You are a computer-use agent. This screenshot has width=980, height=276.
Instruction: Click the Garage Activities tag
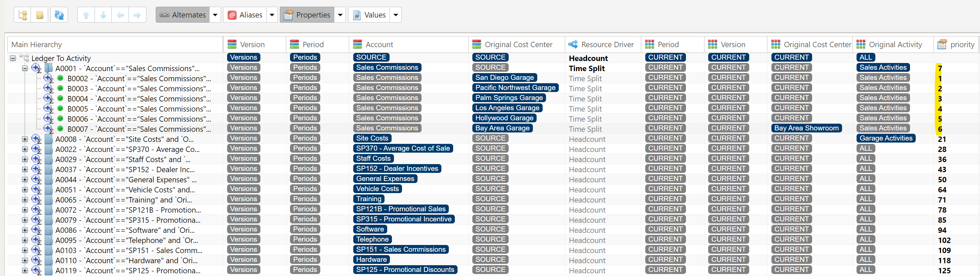pyautogui.click(x=886, y=138)
